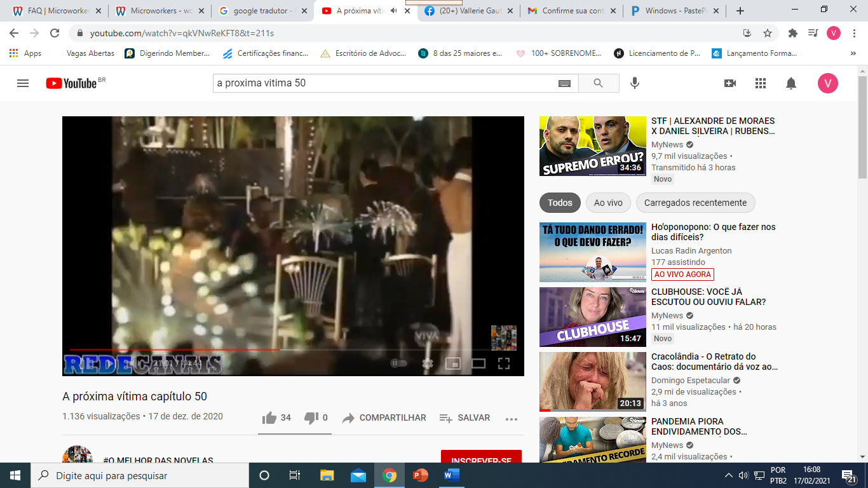Open Escritório de Advoc bookmark
This screenshot has width=868, height=488.
click(x=363, y=53)
